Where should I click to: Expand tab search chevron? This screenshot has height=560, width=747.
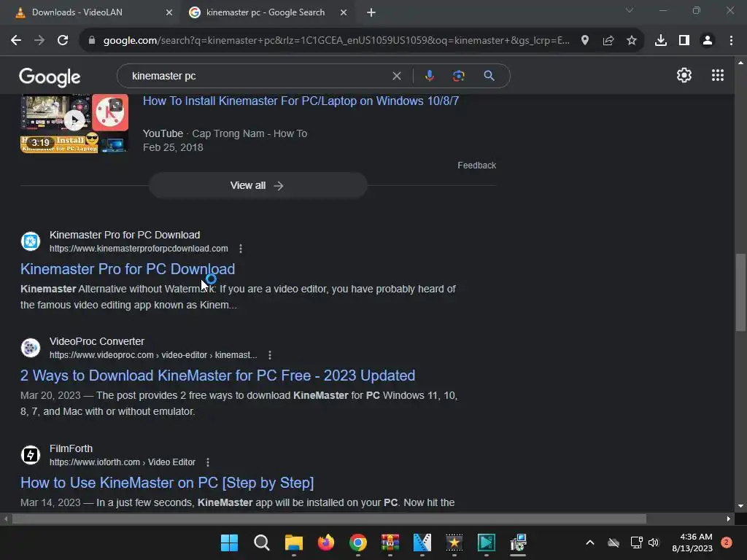coord(630,10)
